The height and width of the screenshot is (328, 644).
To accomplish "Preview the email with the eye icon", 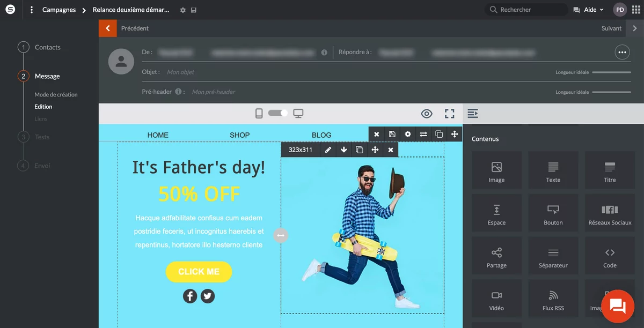I will click(x=427, y=114).
